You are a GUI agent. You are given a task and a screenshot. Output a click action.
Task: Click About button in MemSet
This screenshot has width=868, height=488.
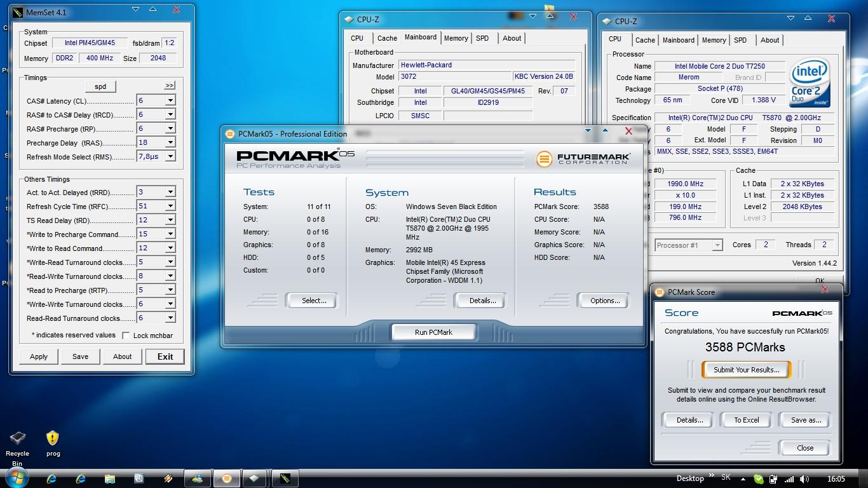pos(123,356)
